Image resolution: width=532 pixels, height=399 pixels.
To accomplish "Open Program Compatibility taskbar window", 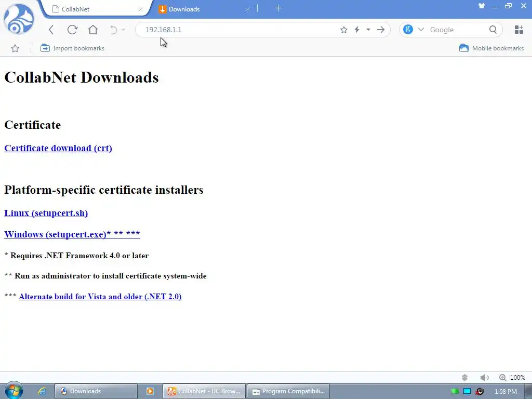I will coord(288,391).
